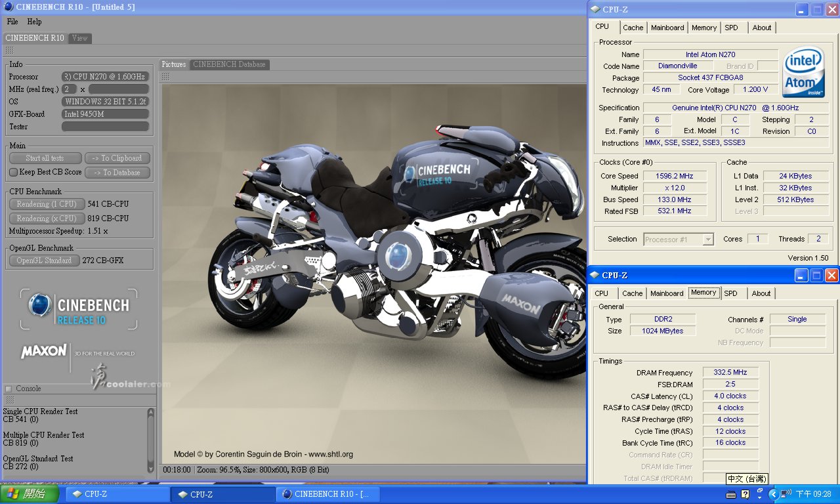Select the Memory tab in bottom CPU-Z window
840x504 pixels.
703,293
